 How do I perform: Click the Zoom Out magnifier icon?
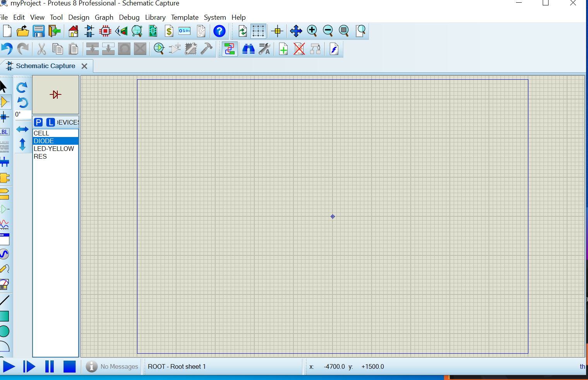click(328, 31)
